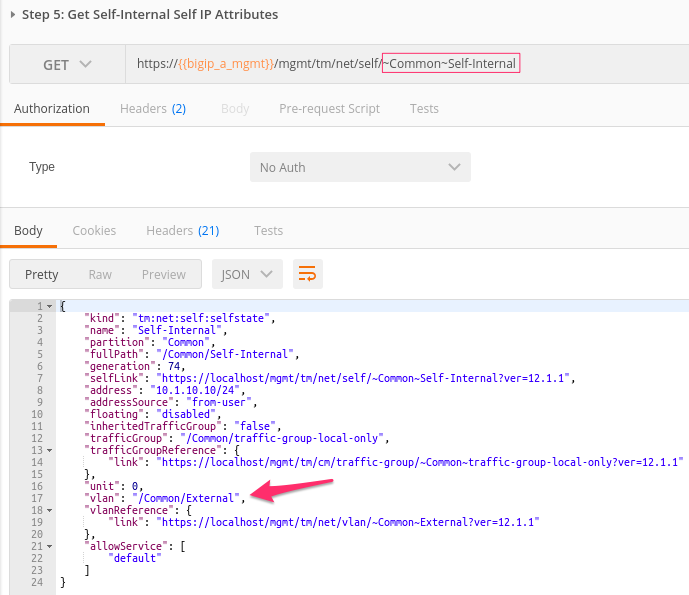Open the response Headers (21) tab

(183, 231)
